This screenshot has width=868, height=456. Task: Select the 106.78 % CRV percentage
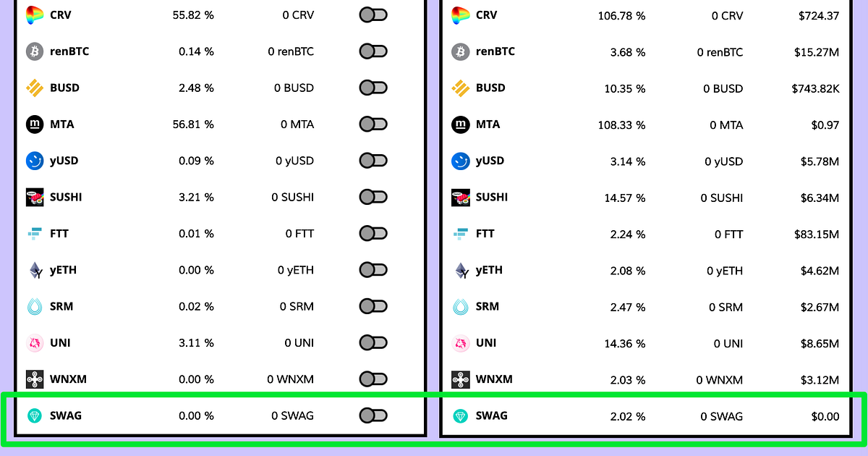622,16
